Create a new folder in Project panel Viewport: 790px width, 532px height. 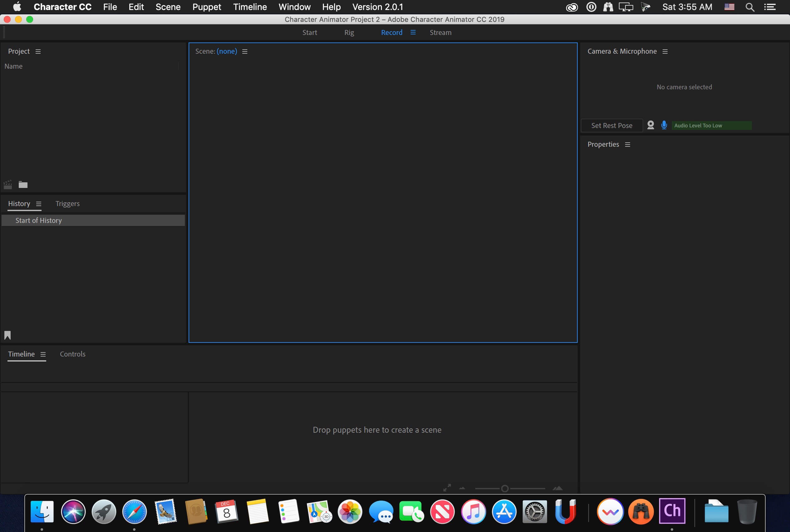23,185
